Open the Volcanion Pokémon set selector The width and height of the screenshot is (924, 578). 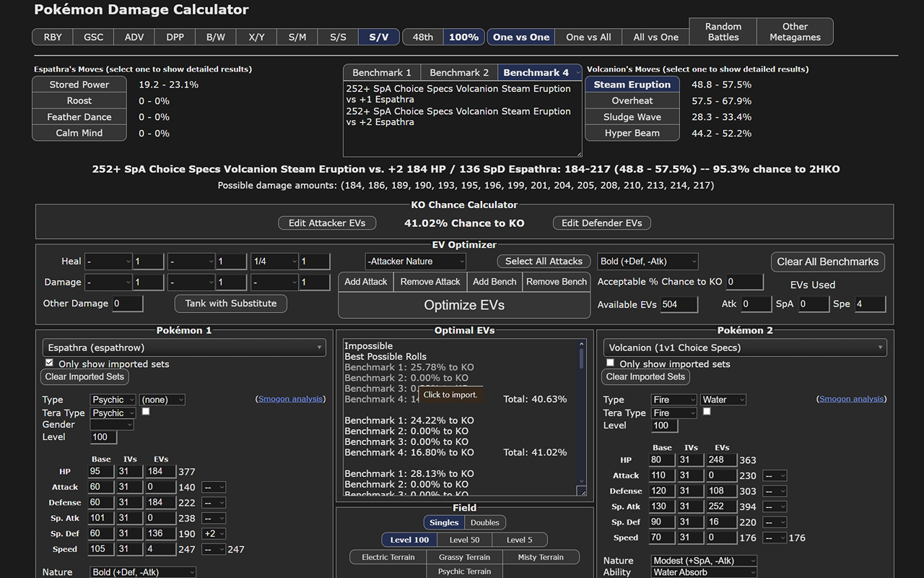745,348
